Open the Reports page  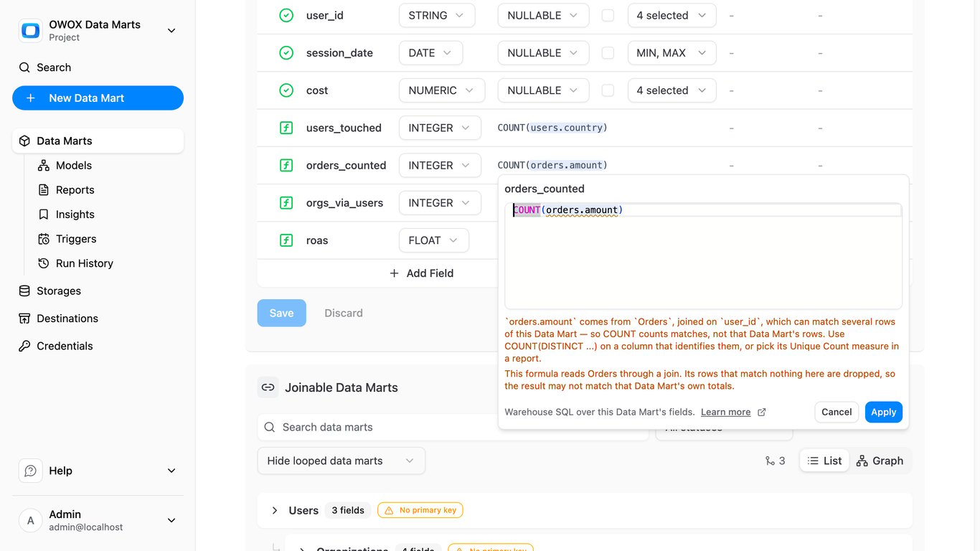coord(75,189)
